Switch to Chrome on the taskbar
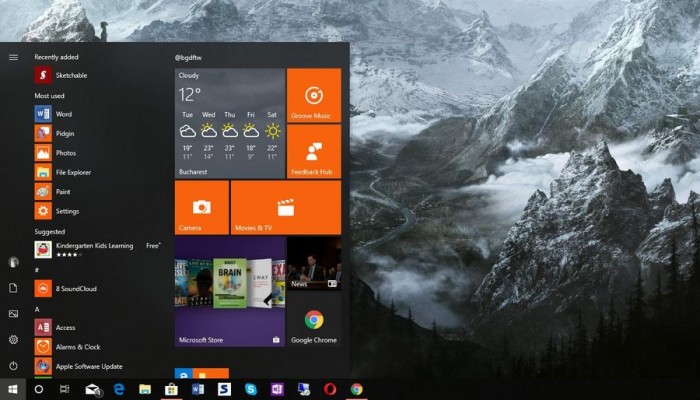Image resolution: width=700 pixels, height=400 pixels. tap(356, 389)
